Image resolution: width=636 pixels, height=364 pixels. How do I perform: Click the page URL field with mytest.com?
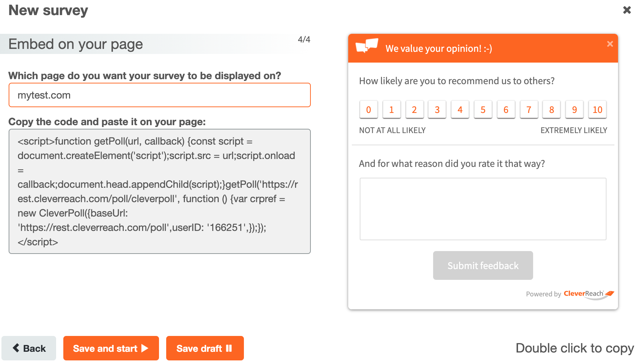160,95
